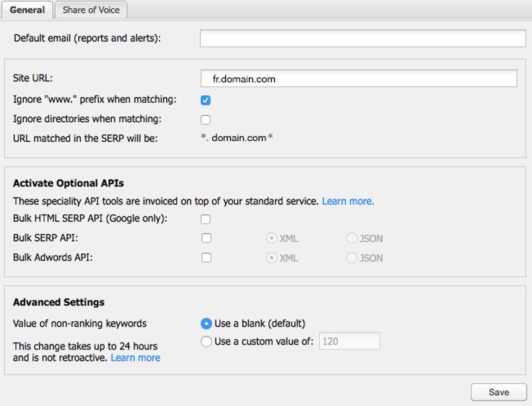Uncheck Ignore www. prefix when matching

tap(205, 100)
